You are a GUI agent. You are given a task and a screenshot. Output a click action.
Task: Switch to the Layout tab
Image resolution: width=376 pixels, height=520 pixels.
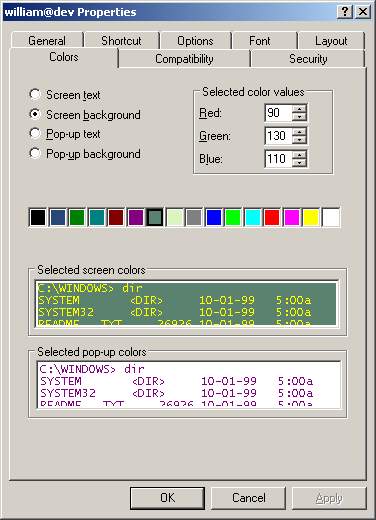331,41
